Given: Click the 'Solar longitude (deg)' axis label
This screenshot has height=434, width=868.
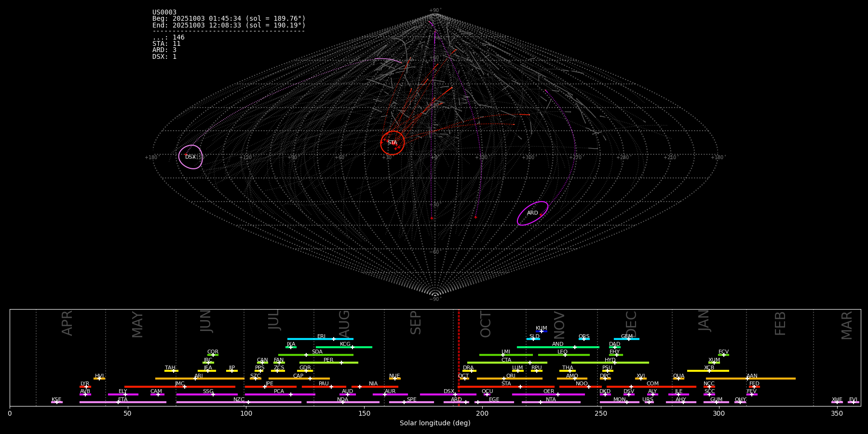Looking at the screenshot, I should (x=435, y=423).
